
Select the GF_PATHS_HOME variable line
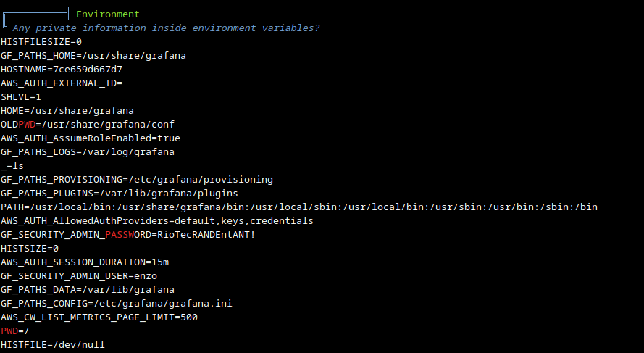pos(87,55)
